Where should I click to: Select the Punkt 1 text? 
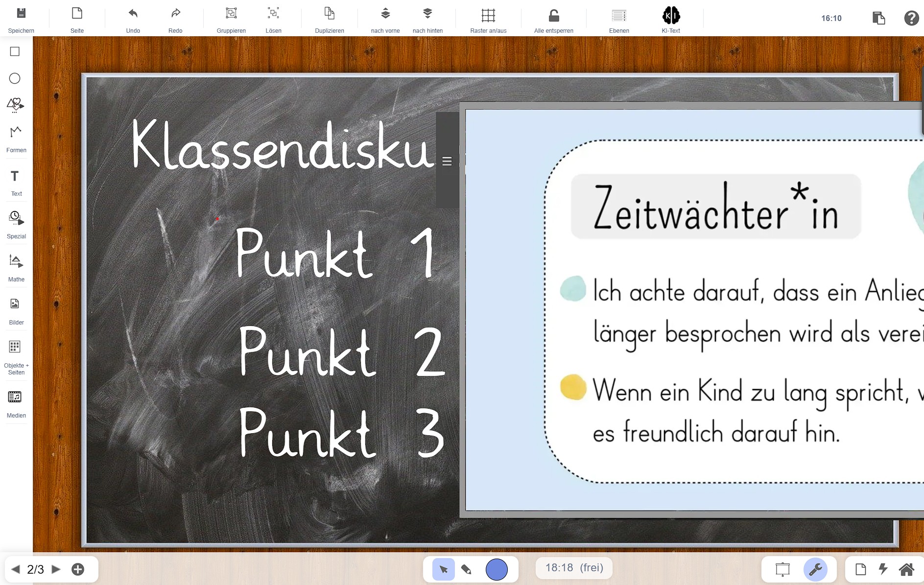coord(335,253)
